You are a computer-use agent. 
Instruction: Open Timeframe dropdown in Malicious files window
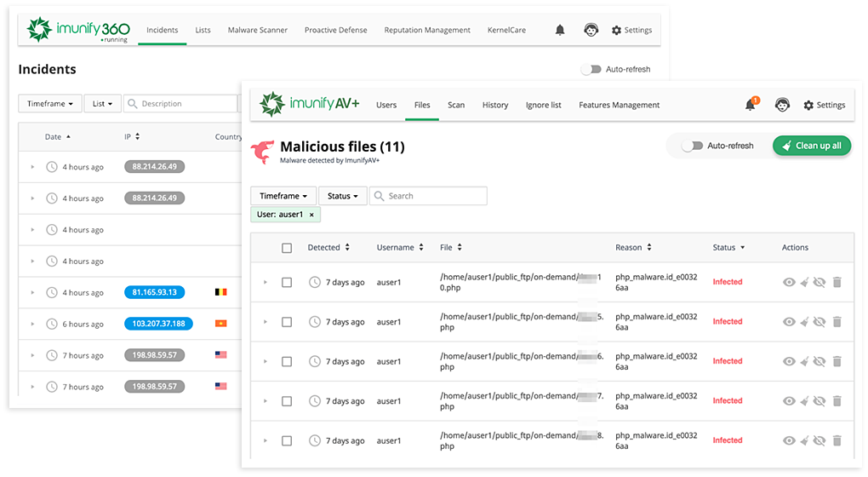coord(283,196)
